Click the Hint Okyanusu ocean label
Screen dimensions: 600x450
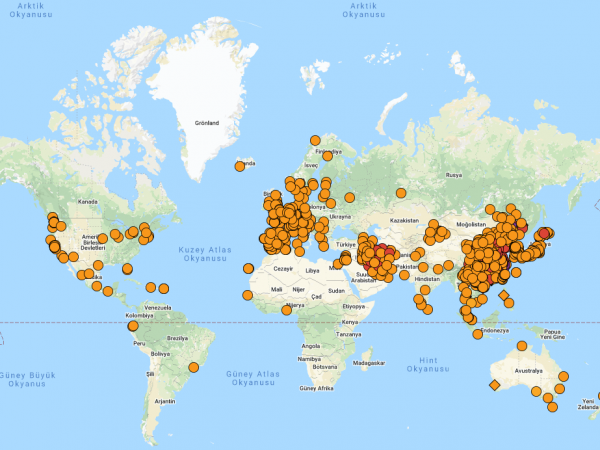click(x=427, y=364)
